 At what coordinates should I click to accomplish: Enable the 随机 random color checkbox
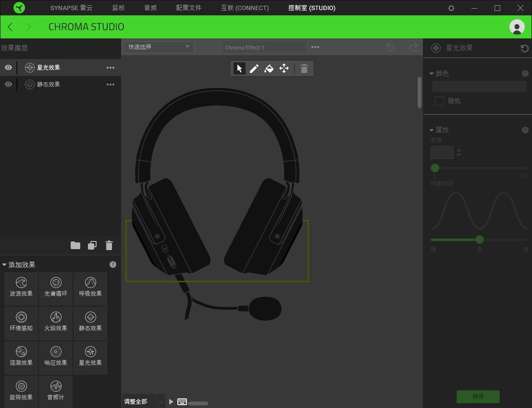(439, 101)
